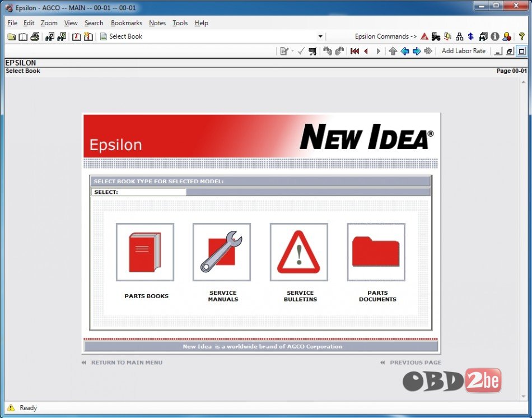Select the Parts Books red book thumbnail
Viewport: 532px width, 418px height.
[145, 252]
